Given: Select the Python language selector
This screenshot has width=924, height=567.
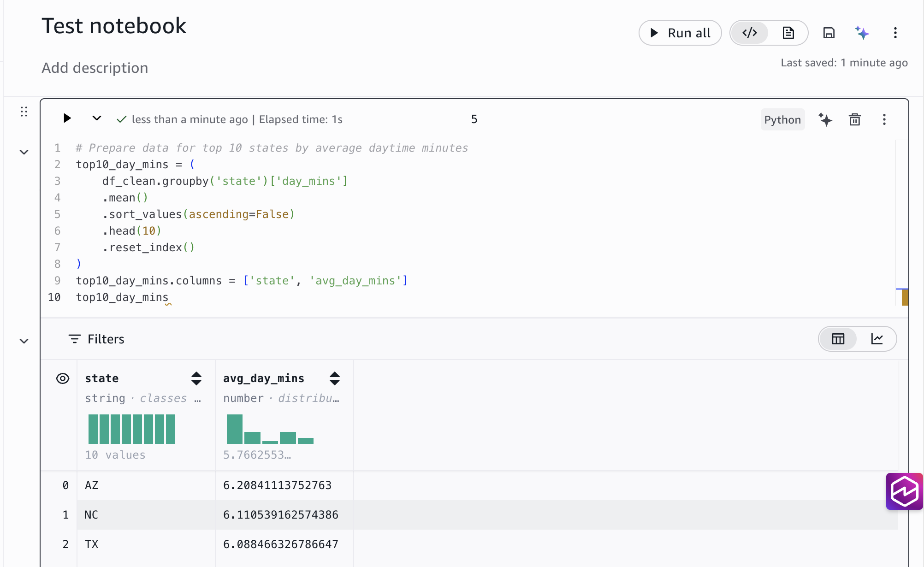Looking at the screenshot, I should [x=782, y=119].
